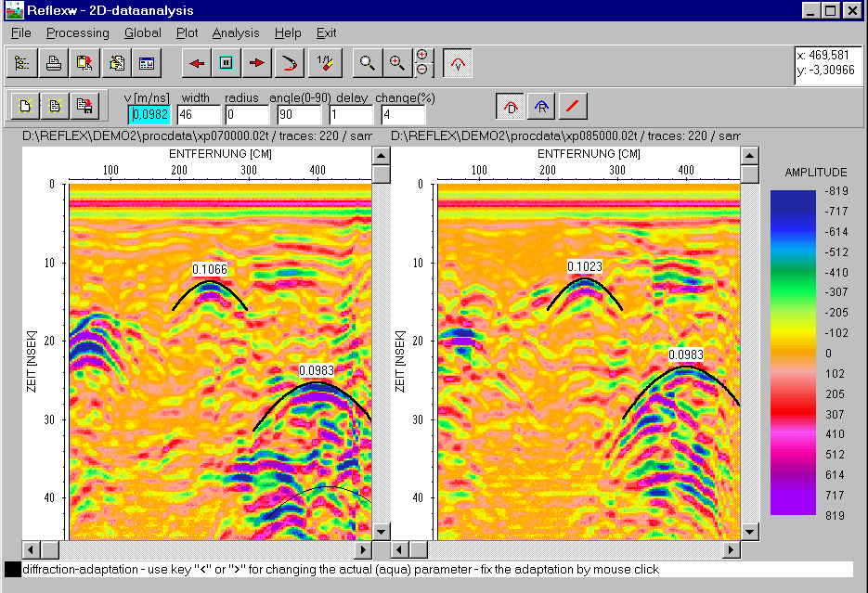The height and width of the screenshot is (593, 868).
Task: Click the 0.1066 velocity label on left profile
Action: [210, 269]
